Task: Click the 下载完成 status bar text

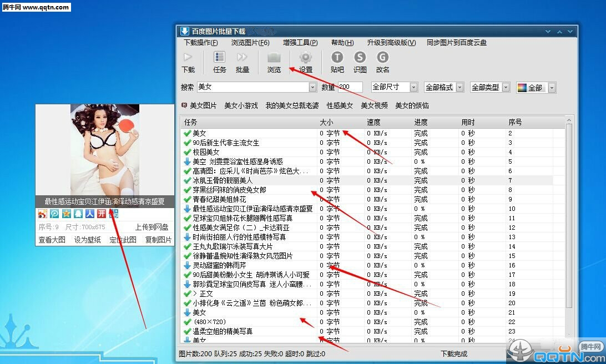Action: tap(454, 353)
